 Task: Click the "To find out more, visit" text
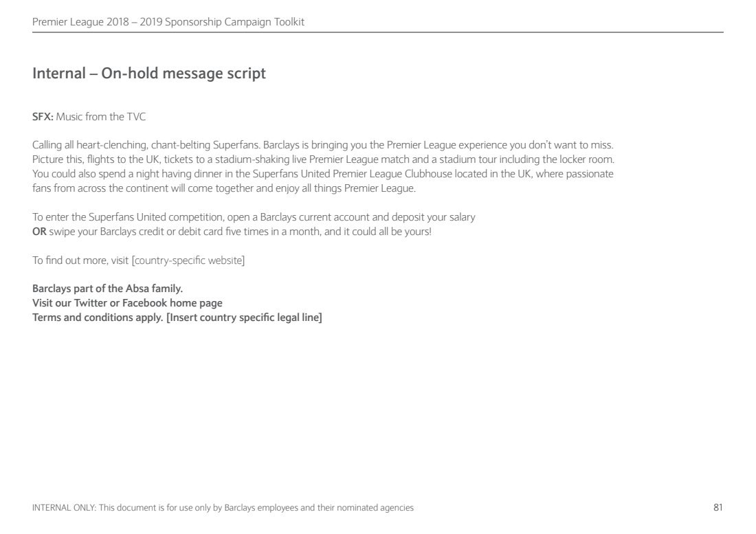coord(80,260)
